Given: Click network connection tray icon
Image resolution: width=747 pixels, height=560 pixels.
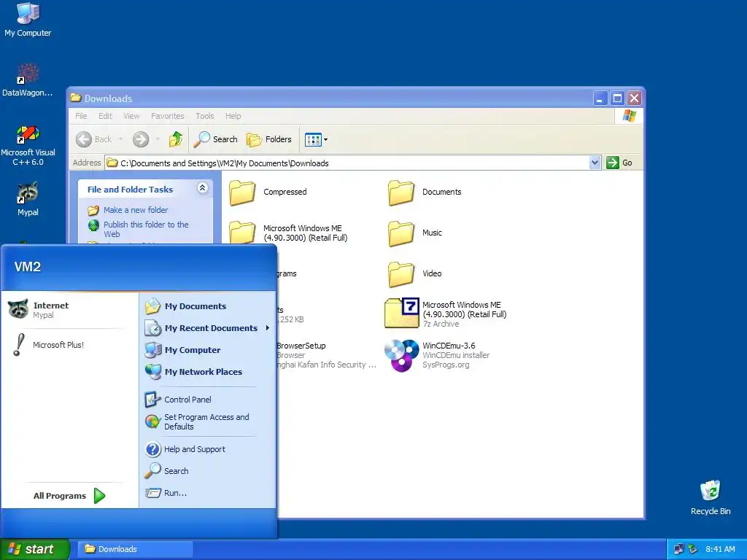Looking at the screenshot, I should (678, 549).
